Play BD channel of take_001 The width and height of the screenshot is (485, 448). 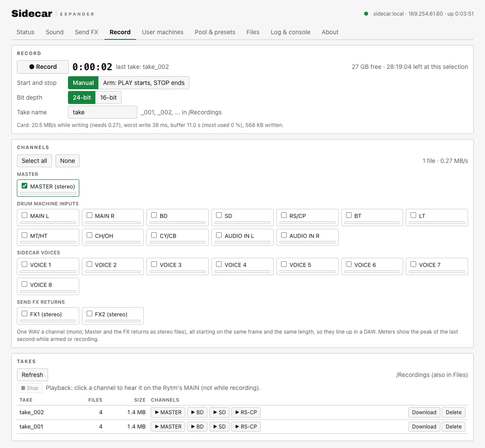point(197,427)
